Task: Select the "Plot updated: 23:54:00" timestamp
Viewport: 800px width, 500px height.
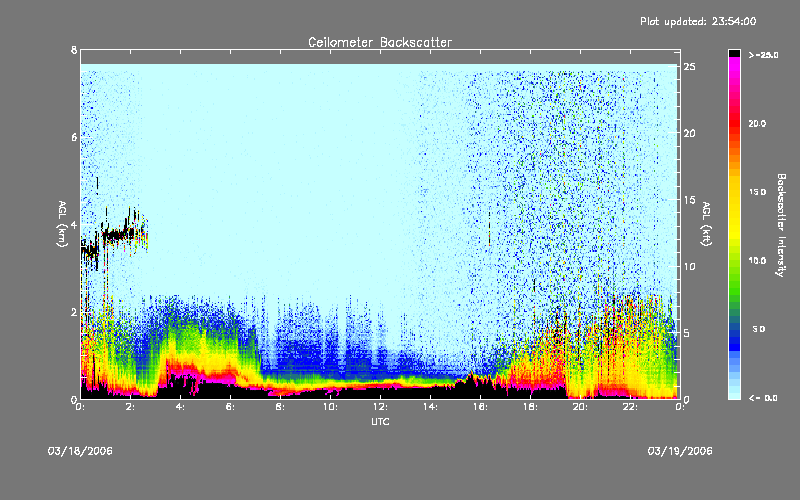Action: click(x=698, y=21)
